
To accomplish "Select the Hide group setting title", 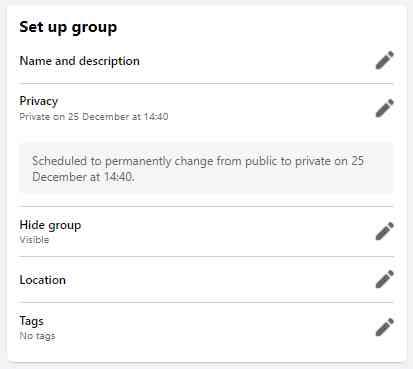I will tap(50, 225).
